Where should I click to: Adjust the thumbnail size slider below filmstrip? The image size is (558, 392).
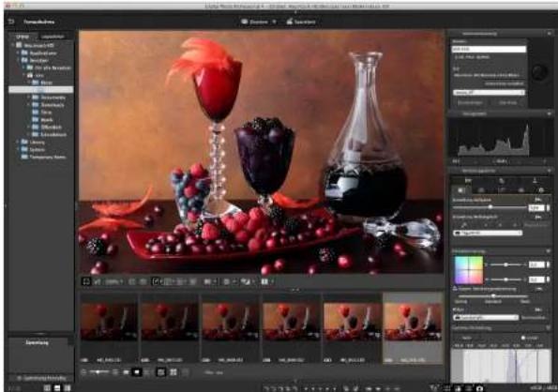(x=98, y=372)
